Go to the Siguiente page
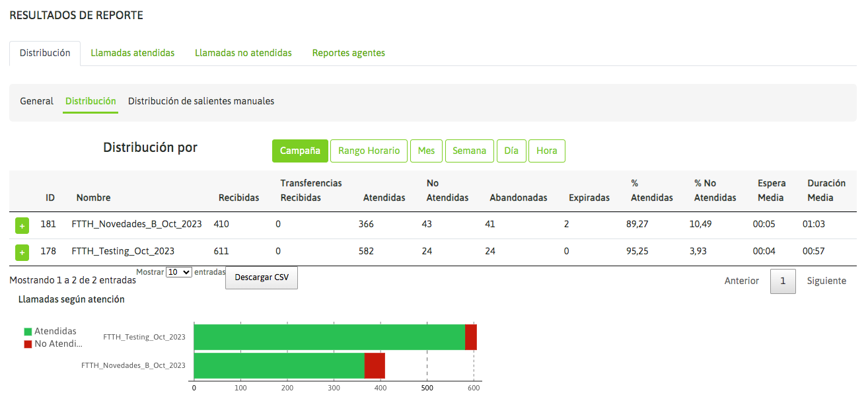868x401 pixels. [x=826, y=281]
